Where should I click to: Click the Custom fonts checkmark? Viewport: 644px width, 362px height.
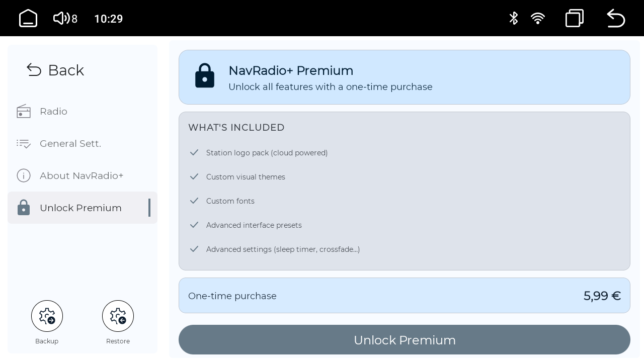(194, 201)
